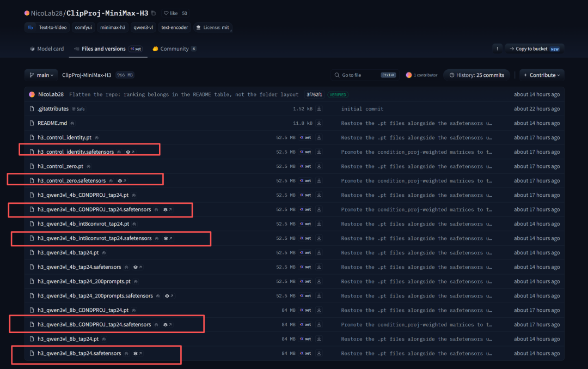The image size is (588, 369).
Task: Open the README.md file
Action: [52, 123]
